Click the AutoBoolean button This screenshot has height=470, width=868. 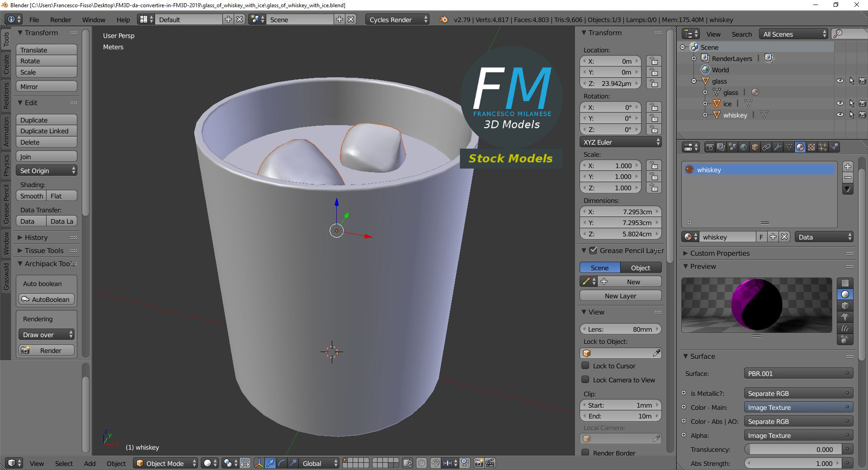coord(47,299)
